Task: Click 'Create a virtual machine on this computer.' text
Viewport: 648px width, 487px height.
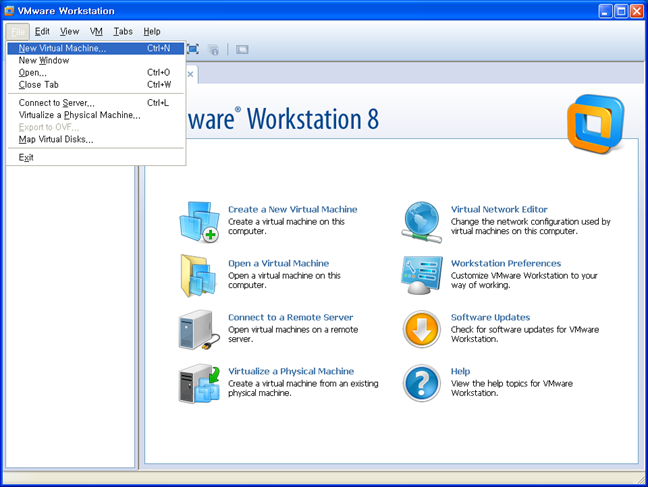Action: pos(286,227)
